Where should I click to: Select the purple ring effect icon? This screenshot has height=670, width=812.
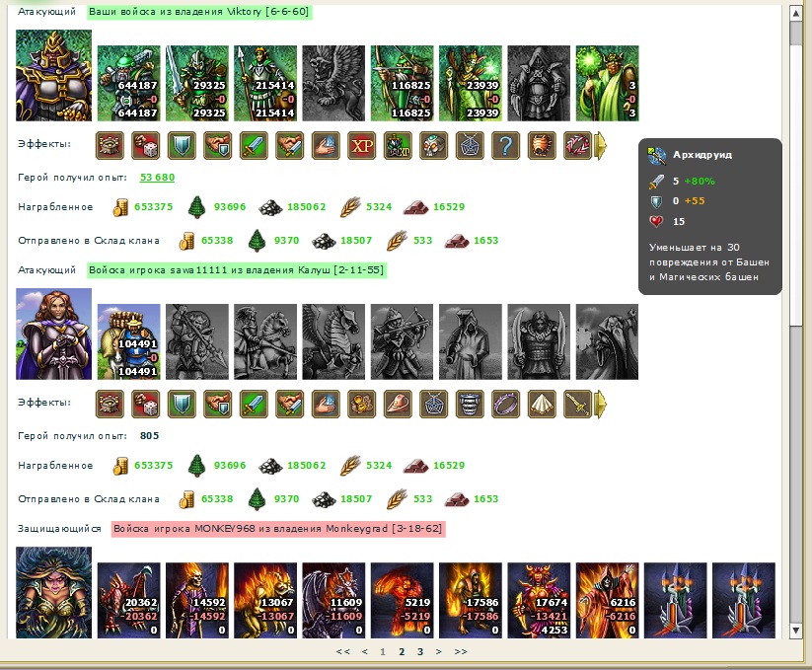pyautogui.click(x=505, y=404)
